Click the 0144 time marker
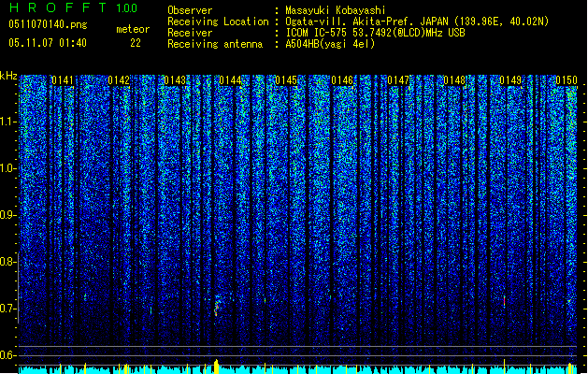This screenshot has width=588, height=374. click(x=230, y=80)
